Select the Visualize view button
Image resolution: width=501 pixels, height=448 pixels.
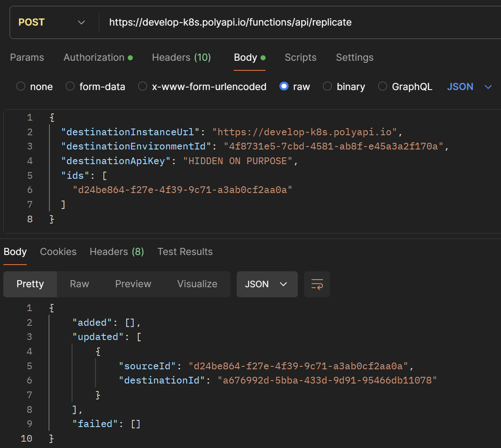197,284
